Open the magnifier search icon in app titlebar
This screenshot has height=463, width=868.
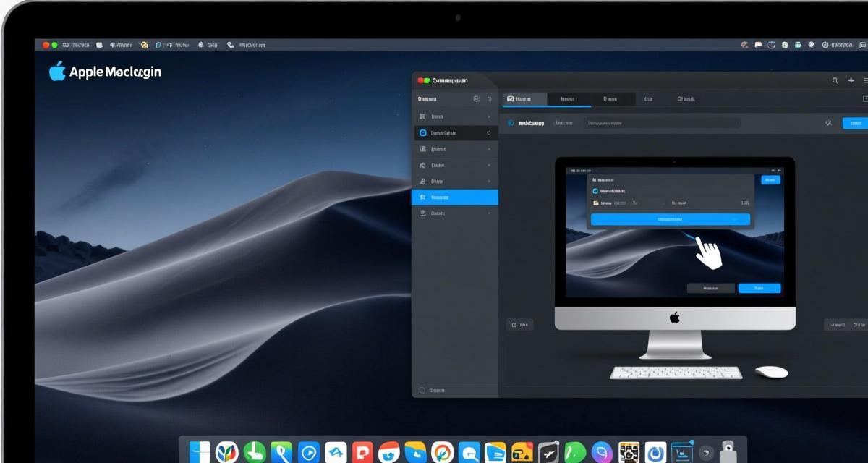click(833, 81)
